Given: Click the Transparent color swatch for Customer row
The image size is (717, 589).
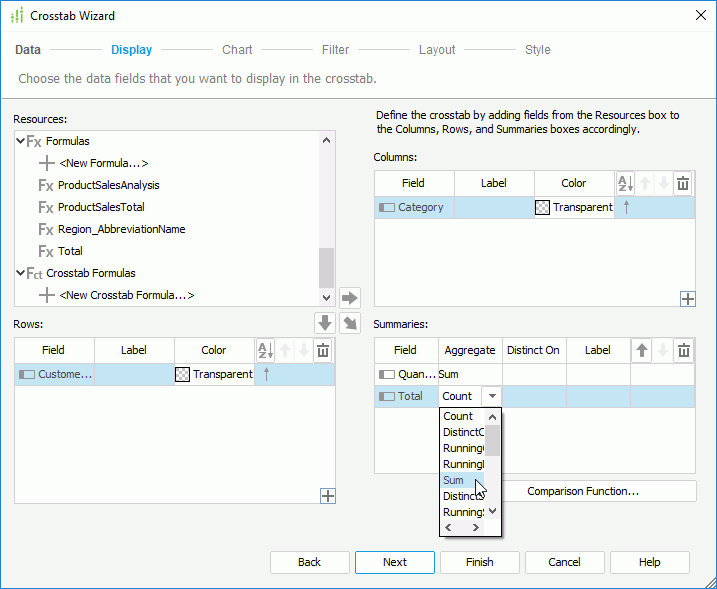Looking at the screenshot, I should [182, 375].
